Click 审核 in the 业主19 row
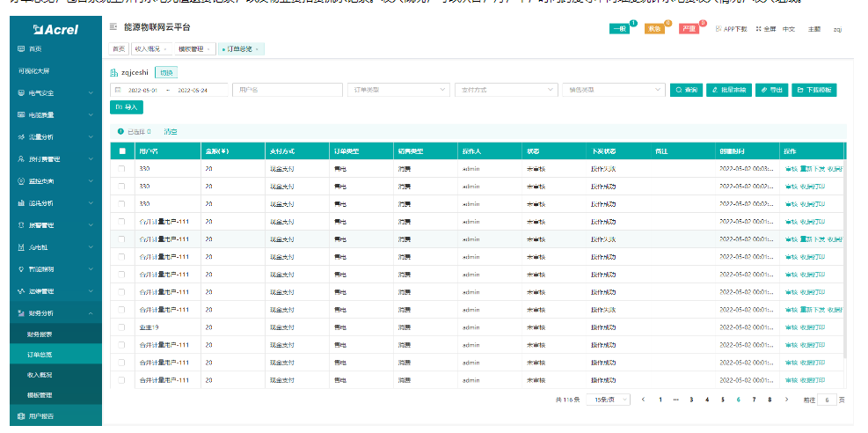The width and height of the screenshot is (868, 433). pos(791,327)
